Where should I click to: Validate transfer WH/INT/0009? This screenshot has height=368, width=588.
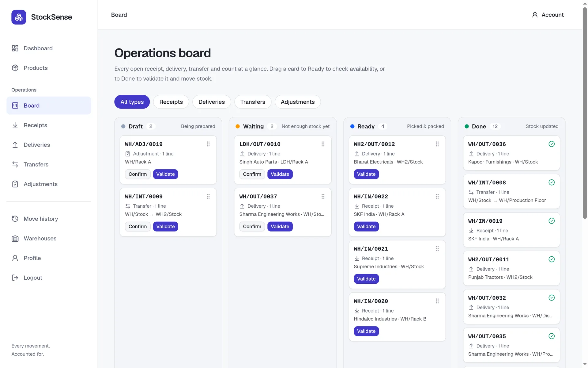click(x=165, y=227)
